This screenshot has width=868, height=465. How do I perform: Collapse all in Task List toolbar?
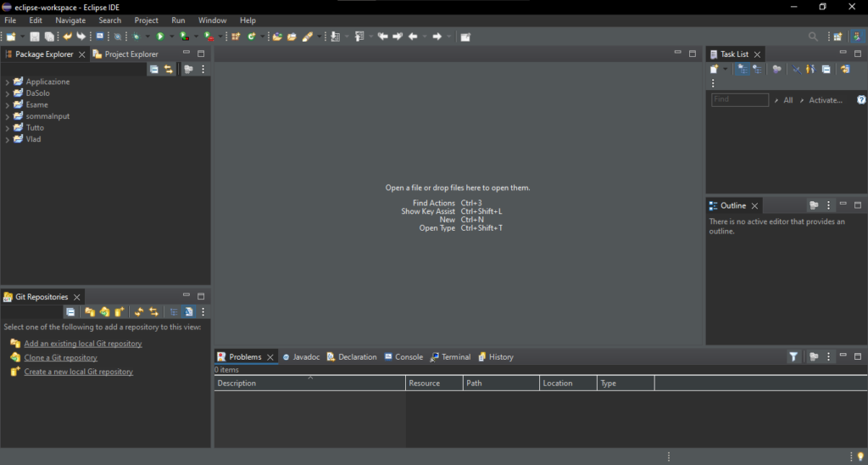pyautogui.click(x=826, y=70)
